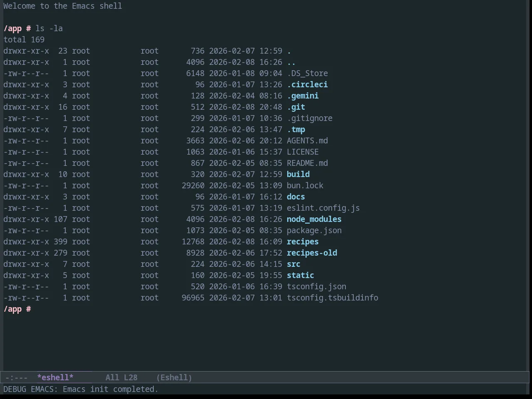Select the AGENTS.md file name

coord(307,140)
